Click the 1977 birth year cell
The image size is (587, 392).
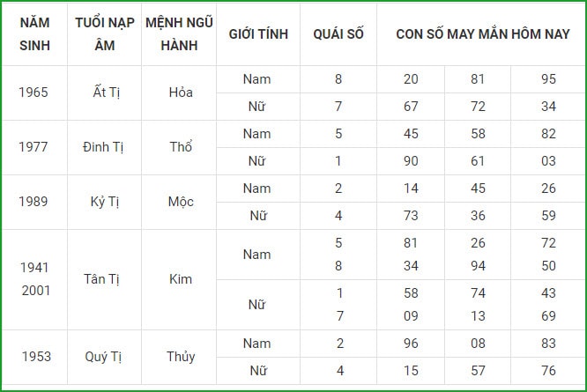click(33, 147)
